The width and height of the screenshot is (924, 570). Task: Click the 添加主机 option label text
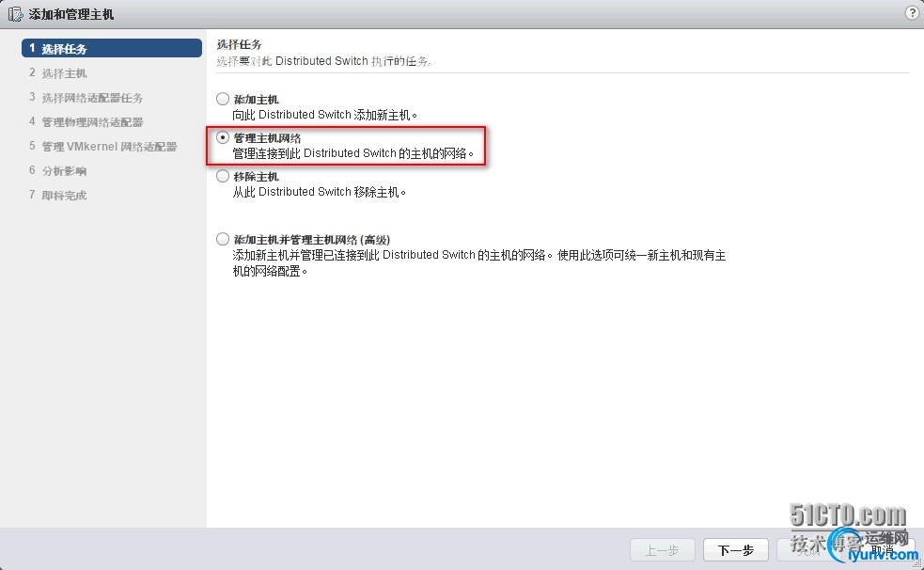click(x=256, y=99)
